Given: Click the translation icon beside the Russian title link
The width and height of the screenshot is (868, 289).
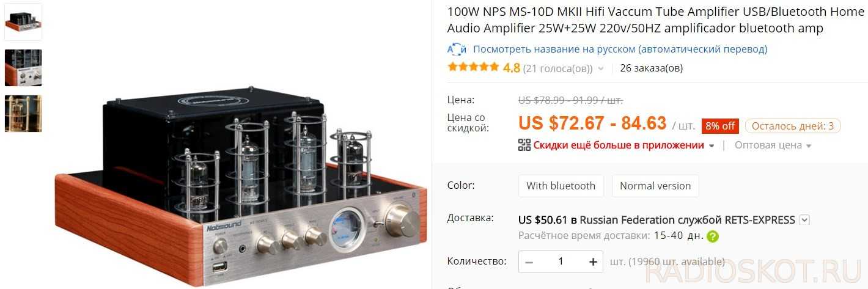Looking at the screenshot, I should [457, 49].
